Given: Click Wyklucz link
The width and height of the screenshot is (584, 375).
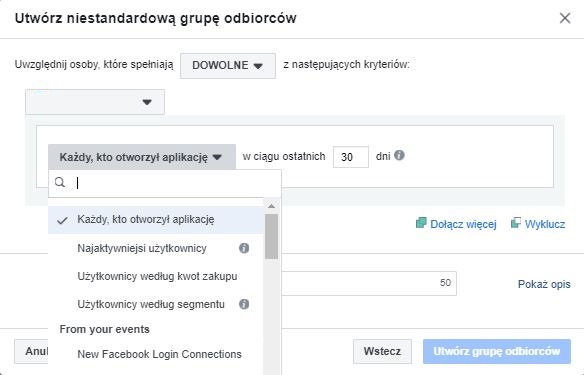Looking at the screenshot, I should click(x=545, y=224).
